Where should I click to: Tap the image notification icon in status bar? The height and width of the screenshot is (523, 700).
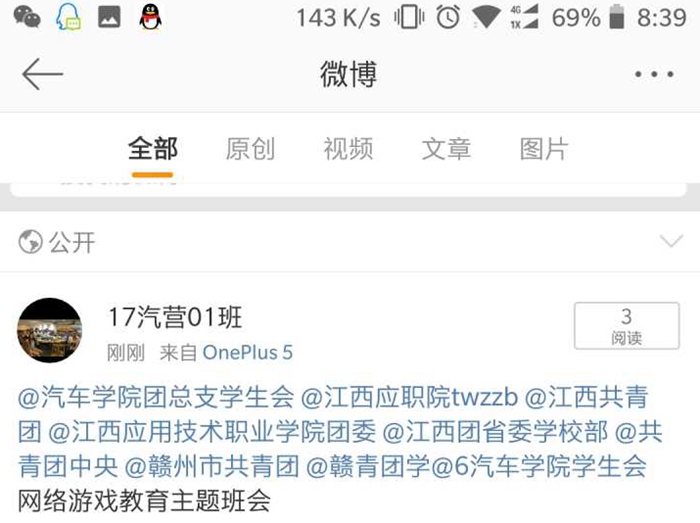click(x=109, y=17)
